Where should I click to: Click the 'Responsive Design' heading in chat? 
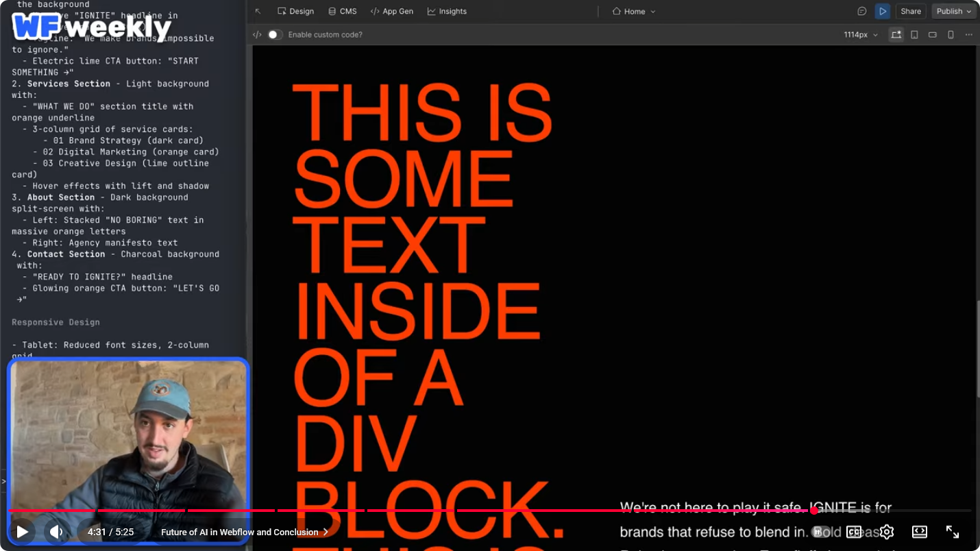(56, 322)
